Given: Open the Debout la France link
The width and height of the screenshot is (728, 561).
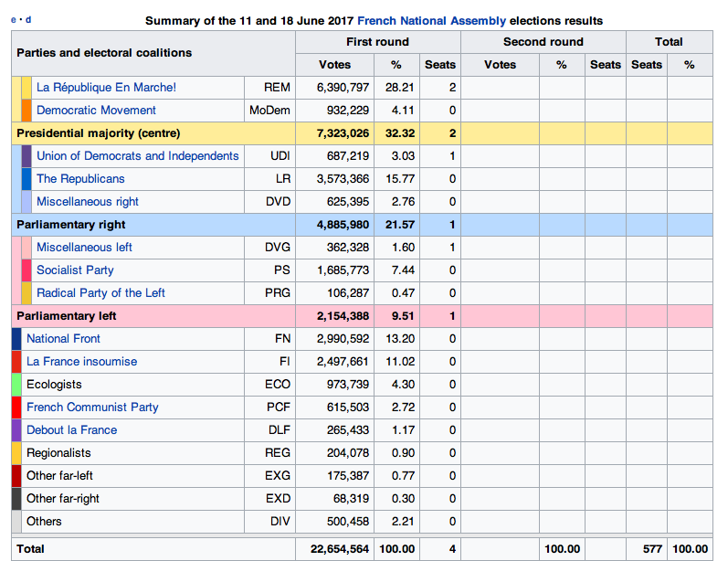Looking at the screenshot, I should click(x=71, y=429).
